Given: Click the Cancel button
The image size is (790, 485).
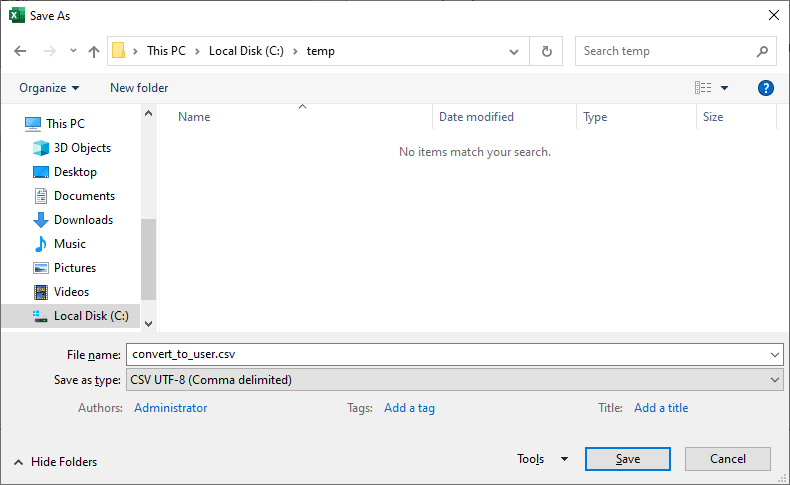Looking at the screenshot, I should point(728,459).
